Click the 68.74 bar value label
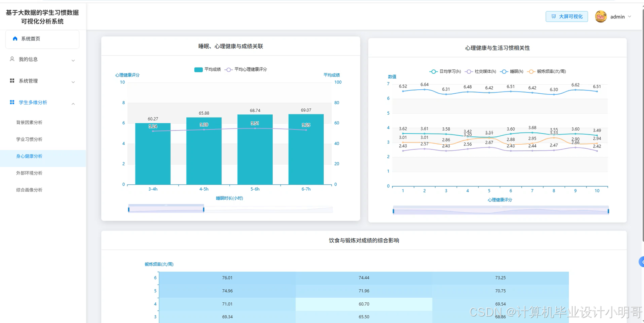644x323 pixels. (255, 111)
